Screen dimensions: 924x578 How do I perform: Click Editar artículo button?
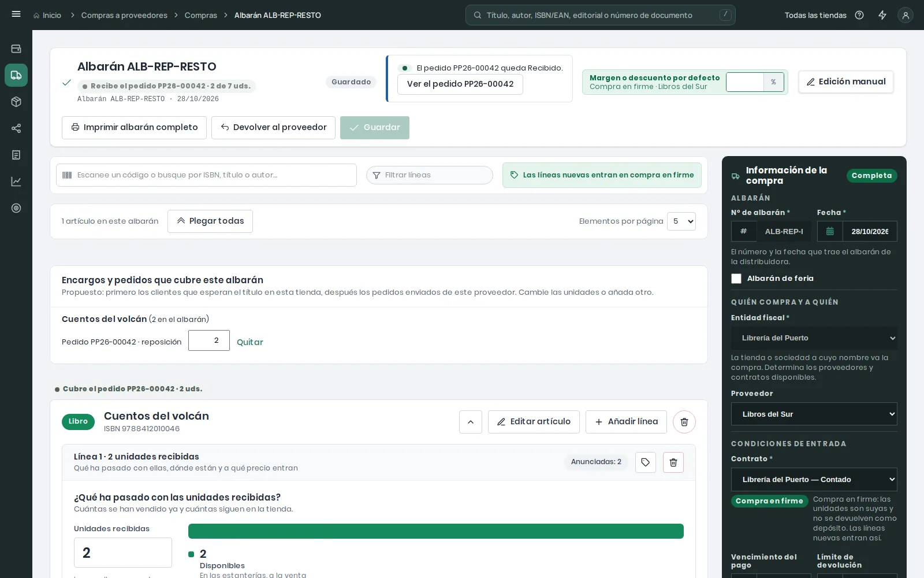534,422
